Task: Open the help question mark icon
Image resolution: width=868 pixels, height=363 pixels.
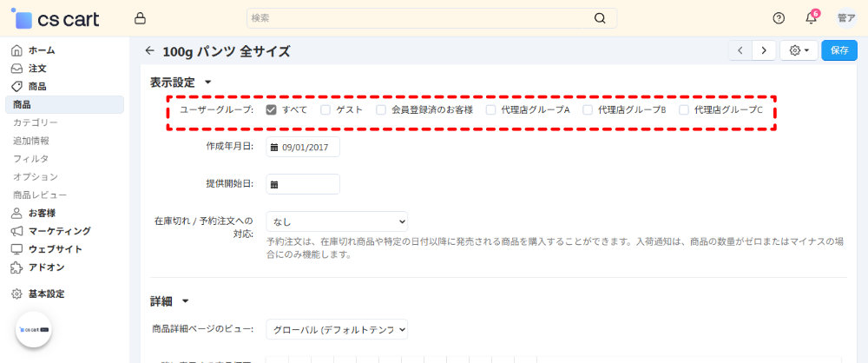Action: 779,18
